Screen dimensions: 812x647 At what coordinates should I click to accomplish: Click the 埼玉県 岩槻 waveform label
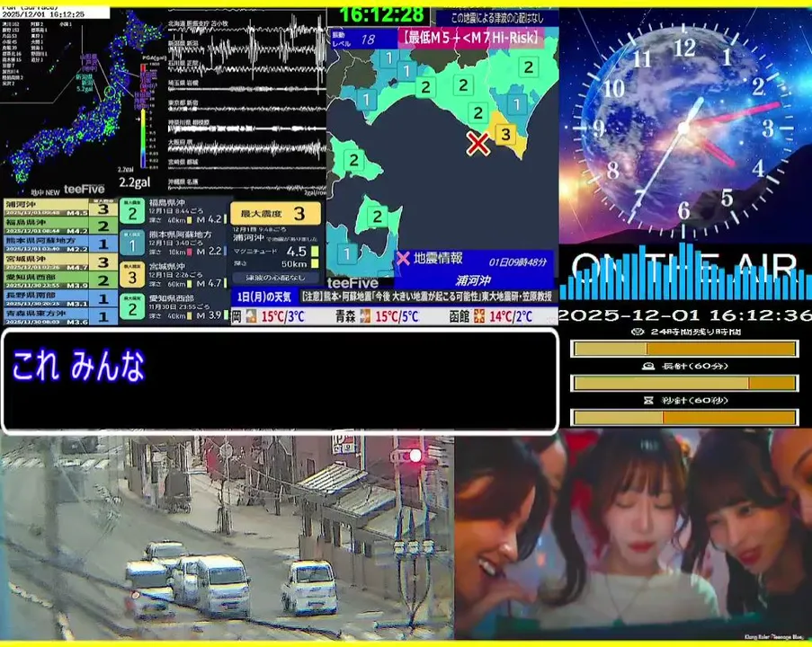183,83
